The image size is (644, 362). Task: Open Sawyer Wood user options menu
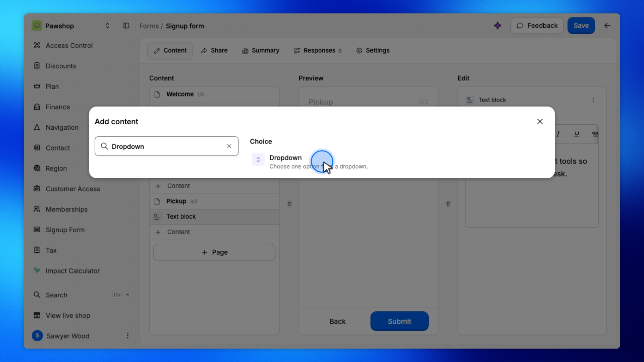pyautogui.click(x=127, y=336)
